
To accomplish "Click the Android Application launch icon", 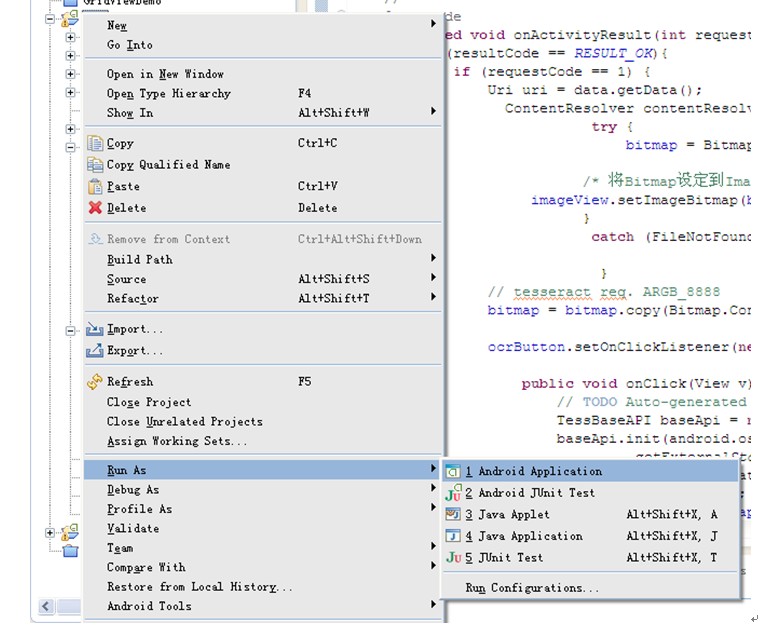I will point(453,471).
